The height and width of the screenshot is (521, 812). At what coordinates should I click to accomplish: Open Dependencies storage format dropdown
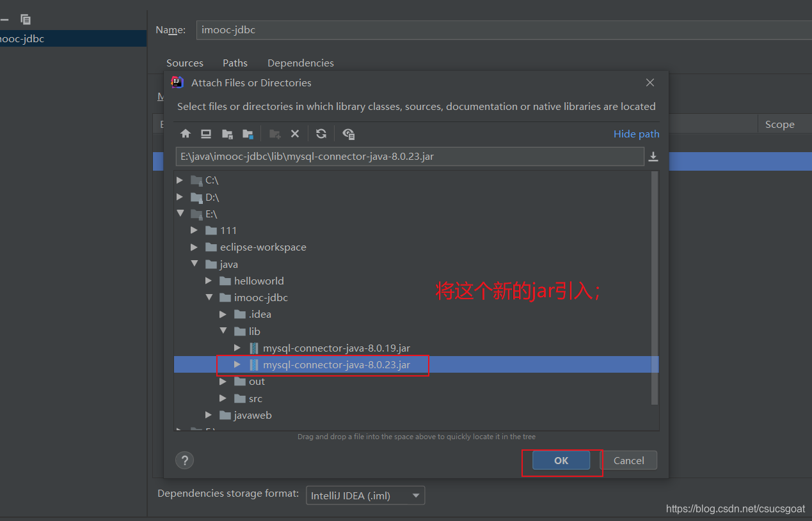(x=365, y=495)
